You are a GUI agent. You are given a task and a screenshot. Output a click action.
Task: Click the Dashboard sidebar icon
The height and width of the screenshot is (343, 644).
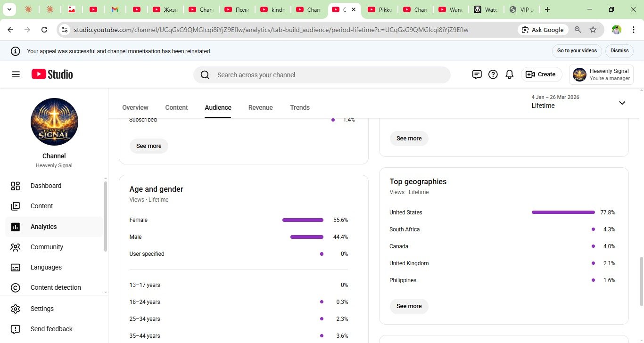point(16,186)
